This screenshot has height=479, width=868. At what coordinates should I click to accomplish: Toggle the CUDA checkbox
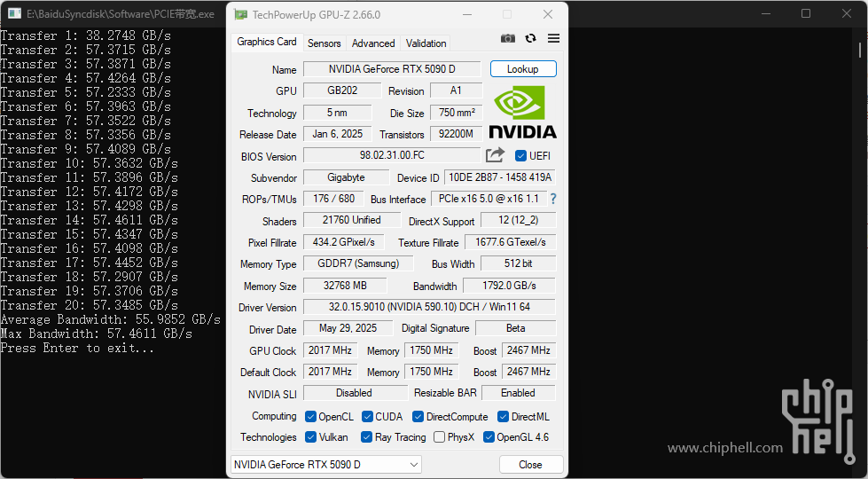(x=367, y=416)
